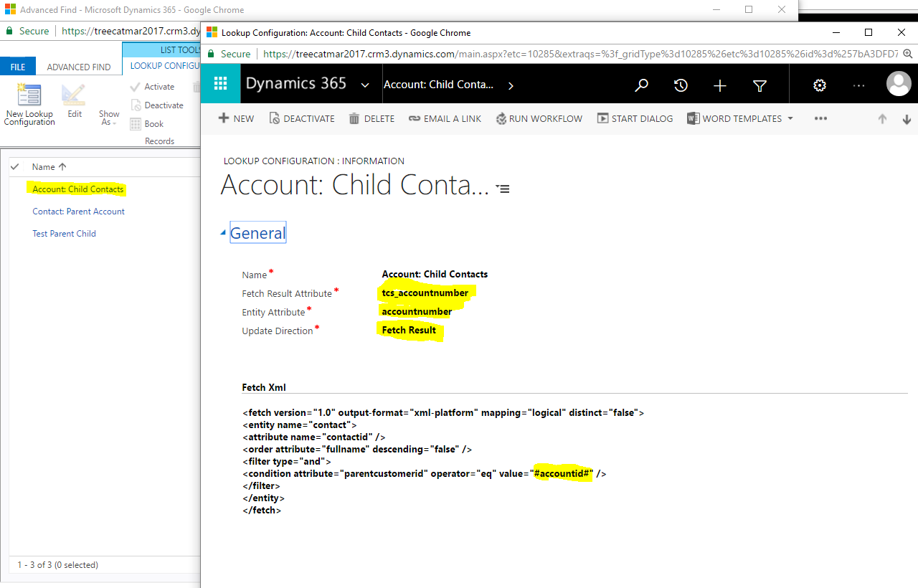
Task: Toggle the select-all checkmark in grid header
Action: click(14, 166)
